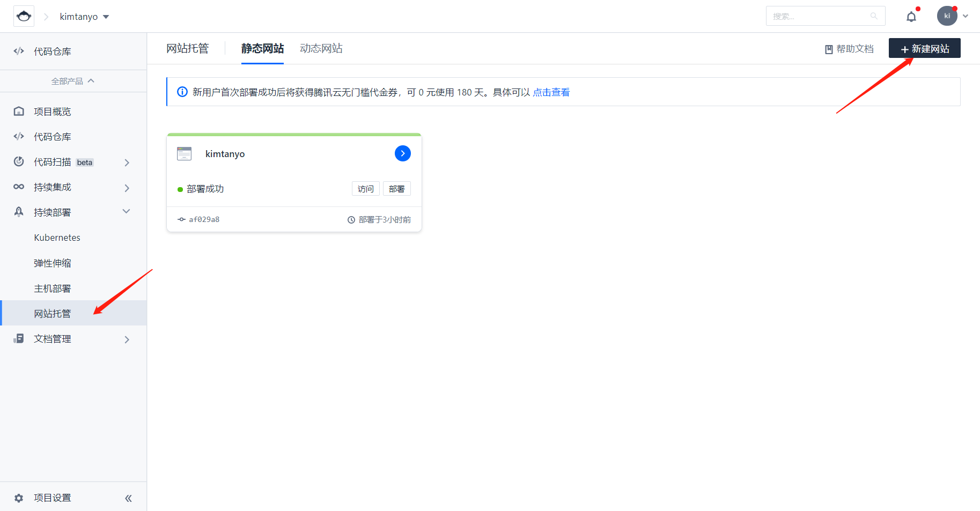Click the 持续部署 rocket icon

[19, 212]
